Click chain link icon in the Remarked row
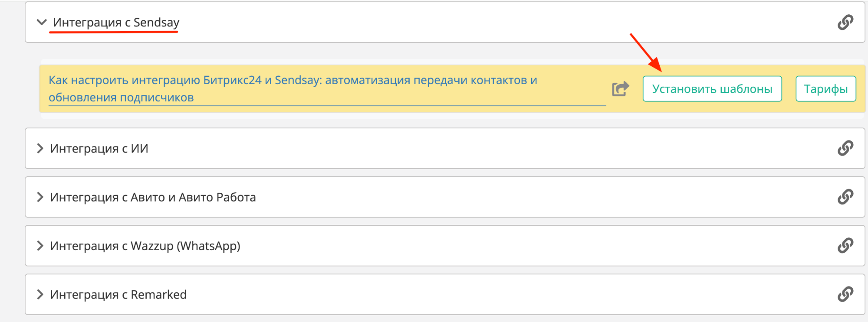This screenshot has height=322, width=868. pos(845,294)
